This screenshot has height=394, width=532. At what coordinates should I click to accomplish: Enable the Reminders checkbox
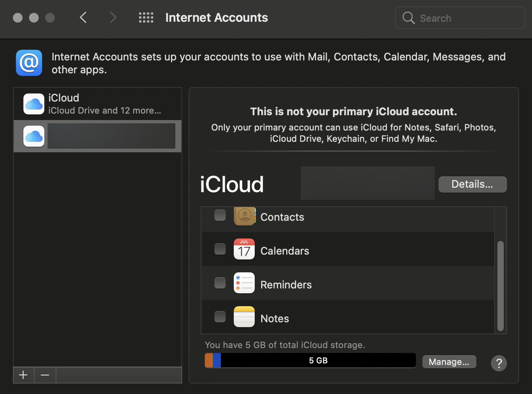pyautogui.click(x=220, y=283)
